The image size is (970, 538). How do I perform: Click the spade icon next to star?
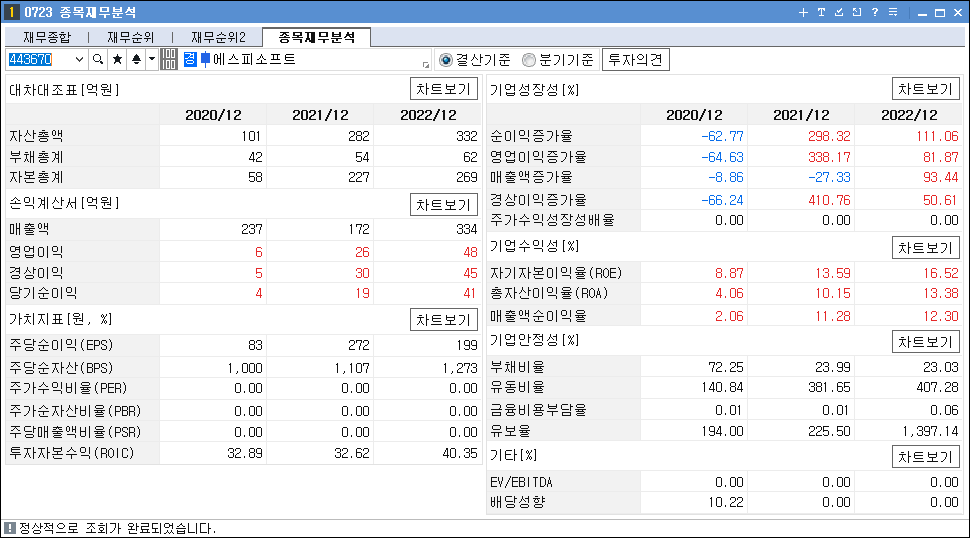tap(136, 59)
